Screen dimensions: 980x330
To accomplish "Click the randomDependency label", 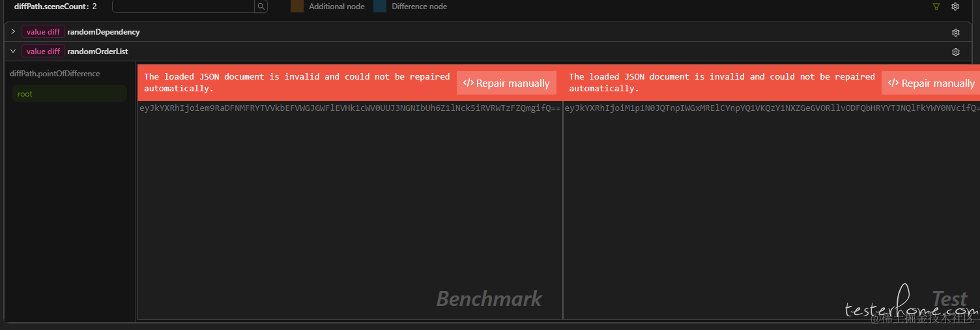I will coord(103,32).
